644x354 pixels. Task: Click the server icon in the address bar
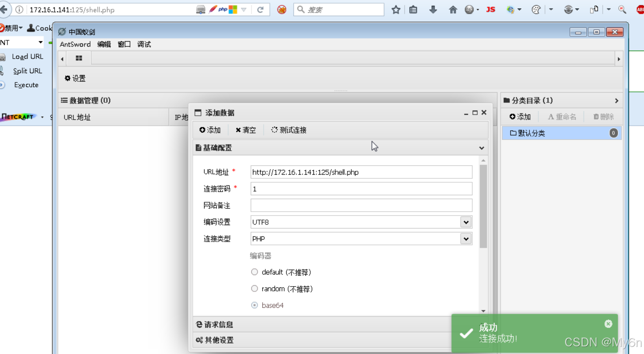coord(201,10)
